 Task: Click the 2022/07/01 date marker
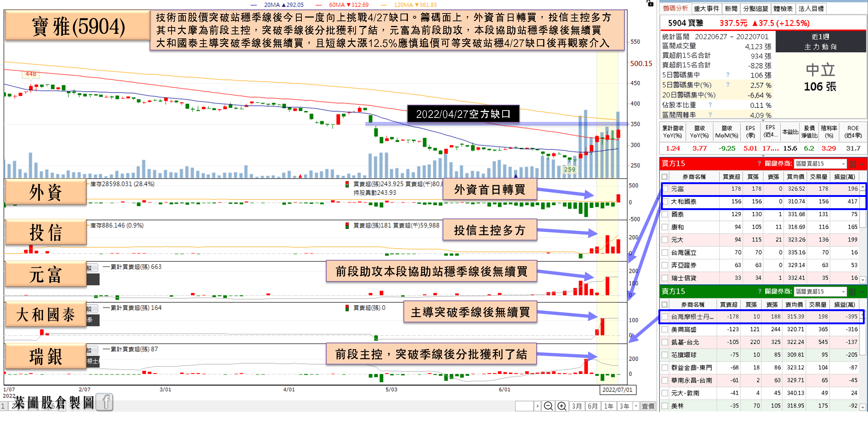[617, 390]
